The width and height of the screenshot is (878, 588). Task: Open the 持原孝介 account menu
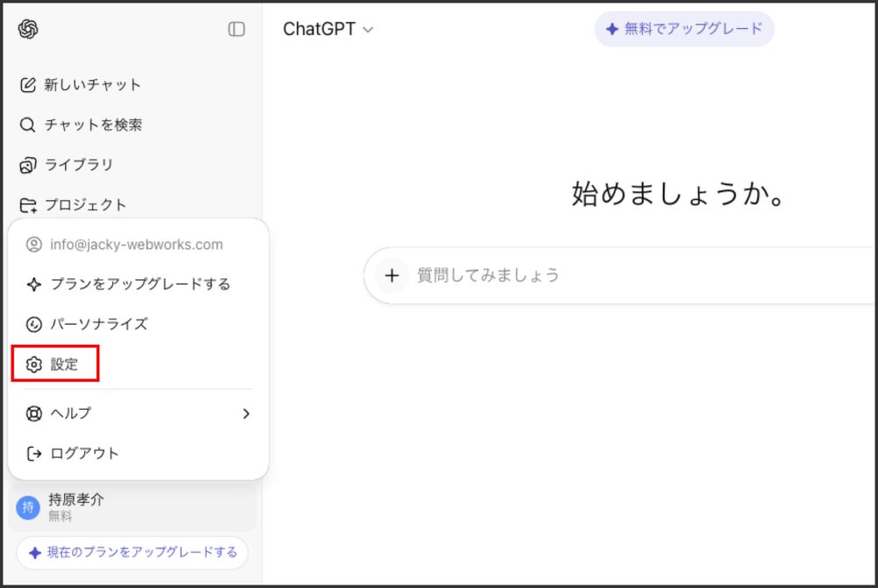[132, 507]
